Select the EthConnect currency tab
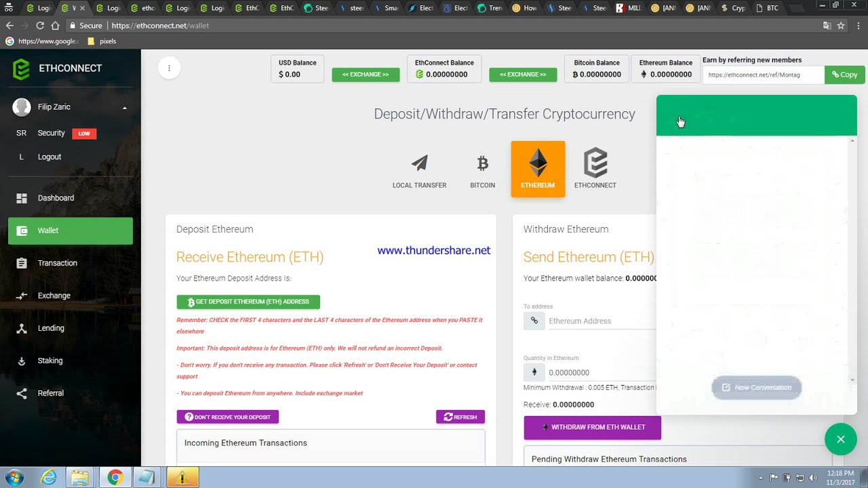 click(x=595, y=169)
